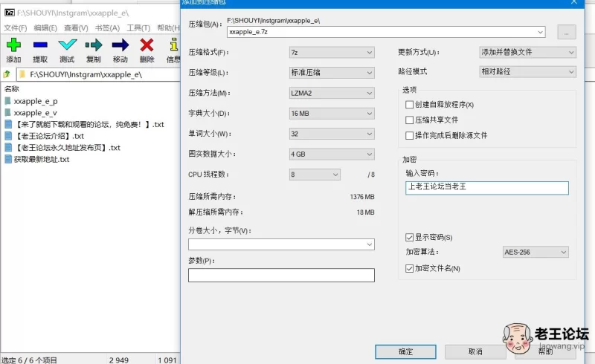Open the 加密算法 AES-256 dropdown
Image resolution: width=595 pixels, height=364 pixels.
[x=535, y=252]
